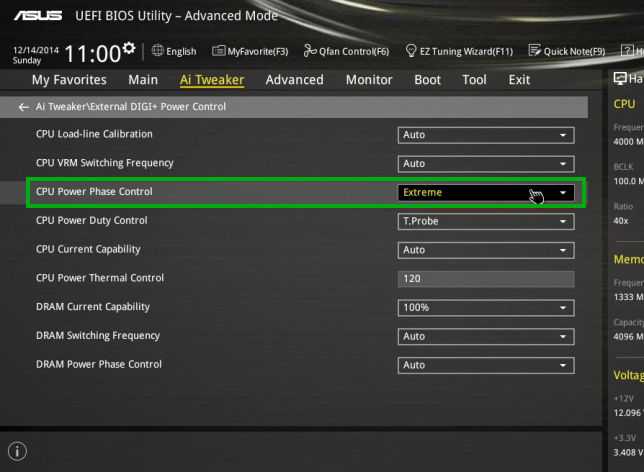Image resolution: width=644 pixels, height=472 pixels.
Task: Click the EZ Tuning Wizard bulb icon
Action: tap(411, 51)
